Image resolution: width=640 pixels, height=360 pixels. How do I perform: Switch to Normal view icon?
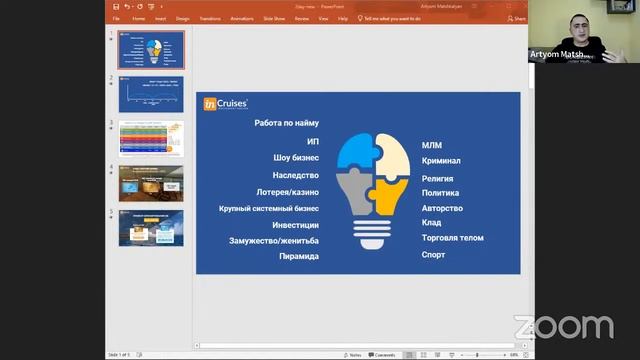[409, 355]
